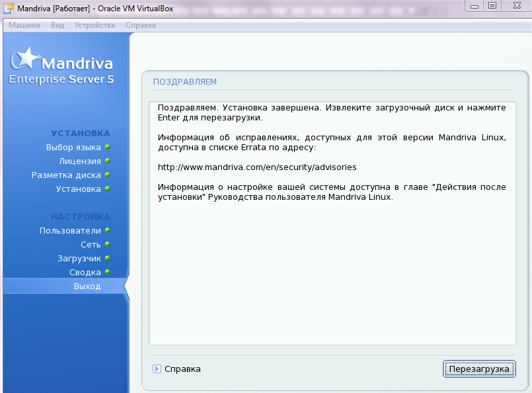Select the Выбор языка step
The width and height of the screenshot is (532, 393).
(x=73, y=148)
